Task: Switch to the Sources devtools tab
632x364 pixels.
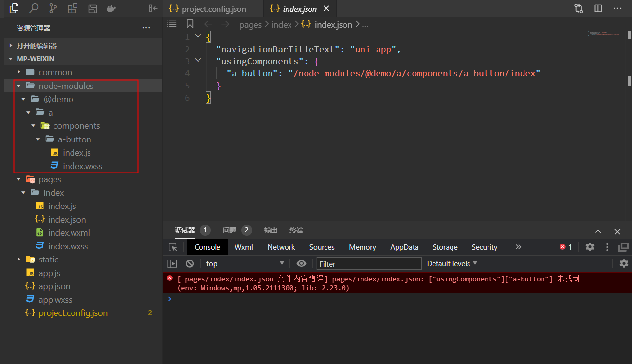Action: coord(322,247)
